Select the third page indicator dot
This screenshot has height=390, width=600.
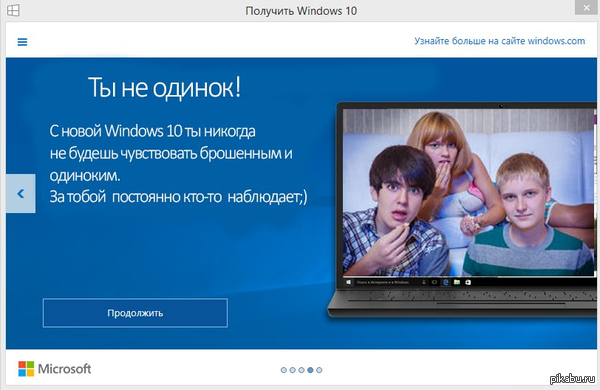301,370
